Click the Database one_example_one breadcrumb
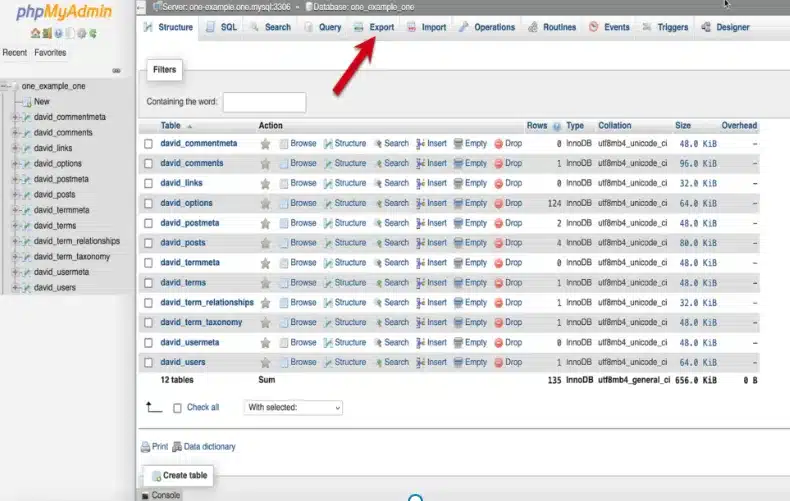The height and width of the screenshot is (501, 790). pyautogui.click(x=360, y=7)
